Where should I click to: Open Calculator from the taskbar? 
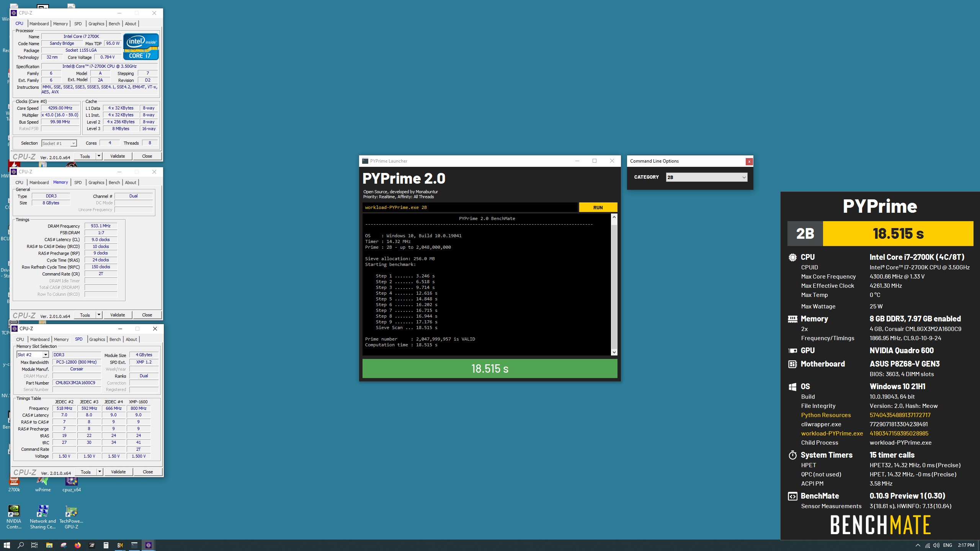click(106, 545)
